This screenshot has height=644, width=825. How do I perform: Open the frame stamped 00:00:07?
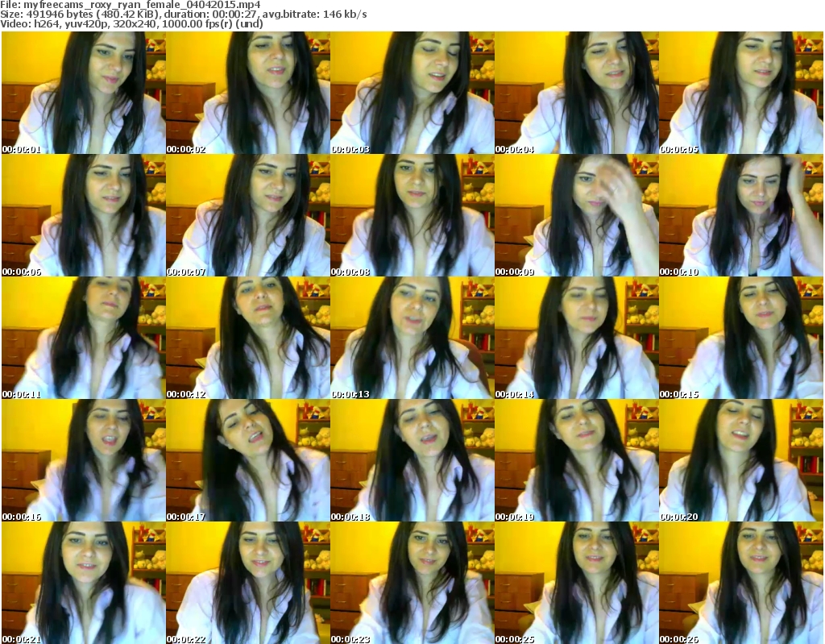click(x=248, y=215)
